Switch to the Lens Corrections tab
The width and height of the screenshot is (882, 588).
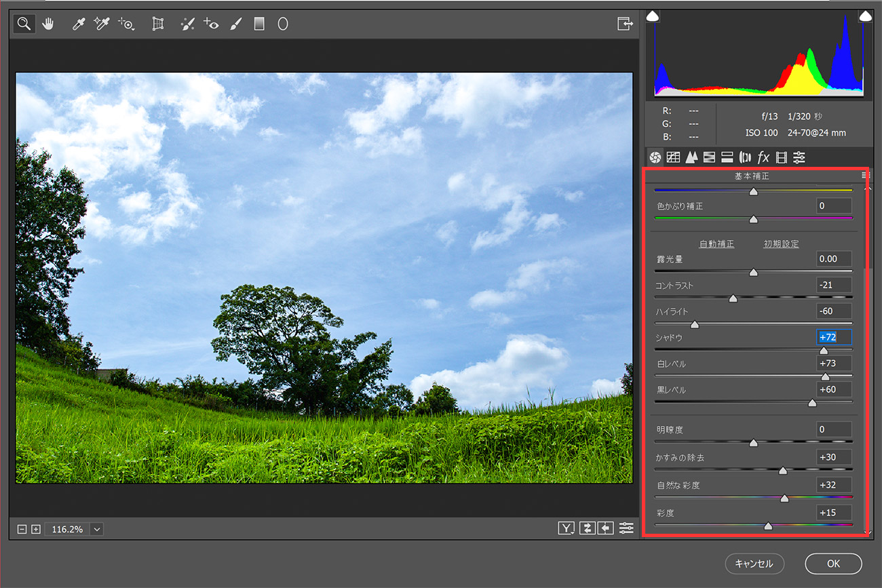[745, 157]
